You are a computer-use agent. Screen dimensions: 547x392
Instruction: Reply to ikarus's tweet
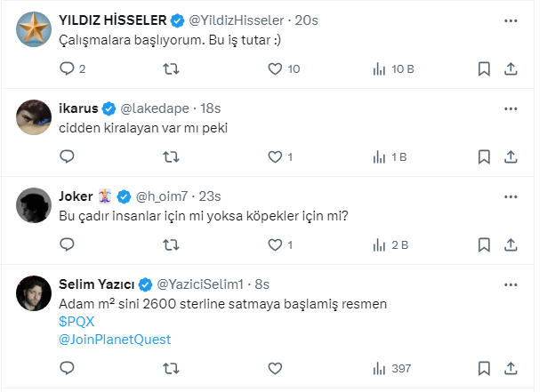(x=67, y=156)
